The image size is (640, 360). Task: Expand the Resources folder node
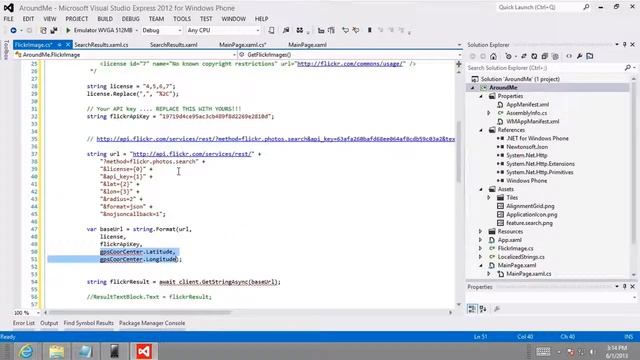(481, 231)
